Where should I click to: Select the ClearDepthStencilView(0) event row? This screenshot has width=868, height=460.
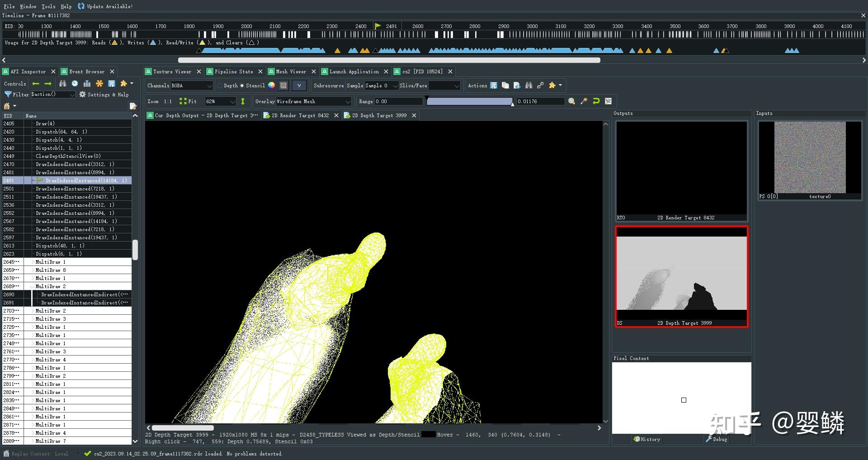tap(67, 156)
